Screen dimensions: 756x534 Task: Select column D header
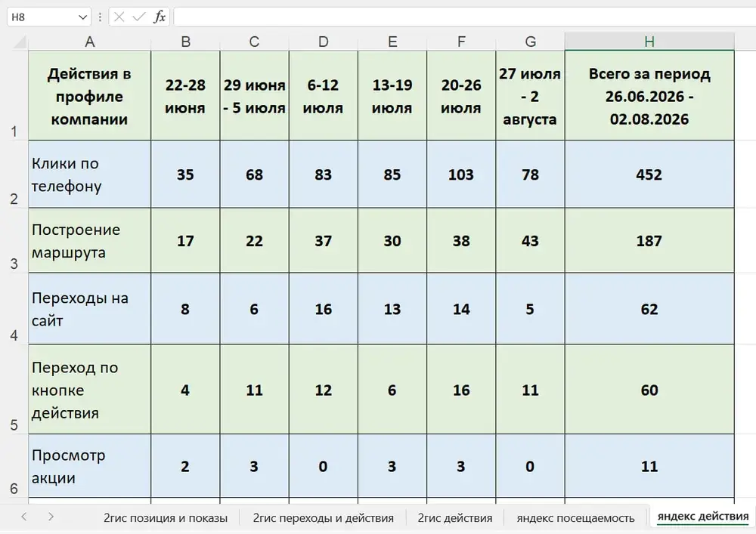[x=324, y=42]
